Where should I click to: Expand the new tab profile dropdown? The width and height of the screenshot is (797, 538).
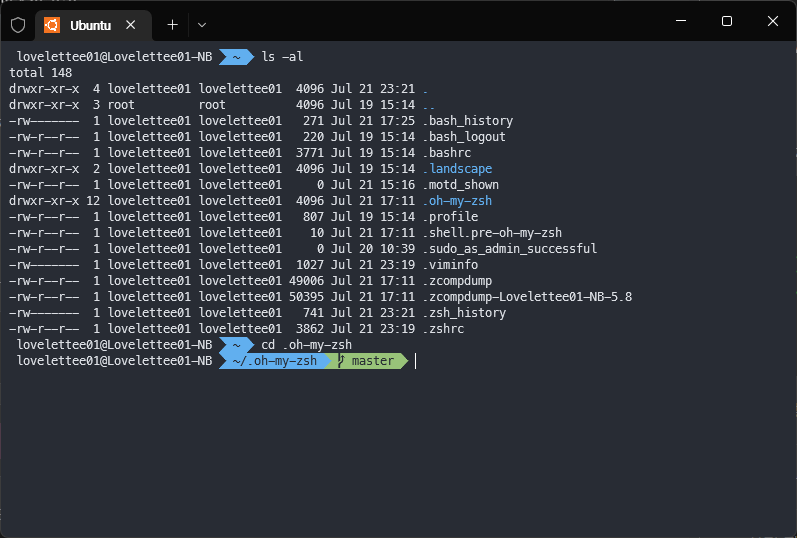pyautogui.click(x=202, y=25)
